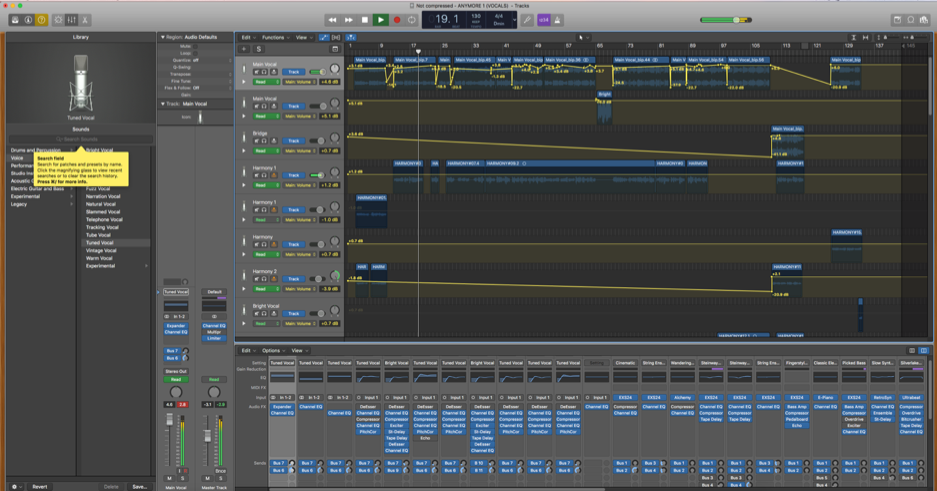Enable the metronome click icon
This screenshot has width=937, height=491.
click(x=558, y=20)
